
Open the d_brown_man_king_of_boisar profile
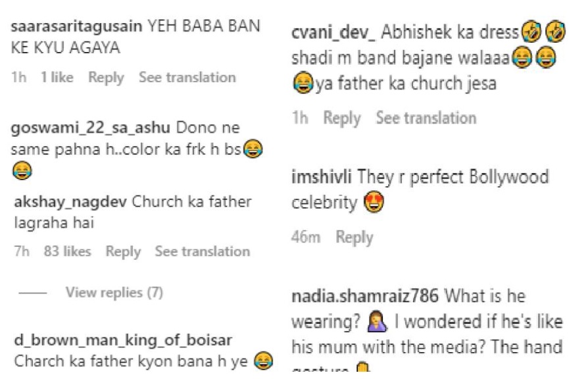tap(123, 340)
